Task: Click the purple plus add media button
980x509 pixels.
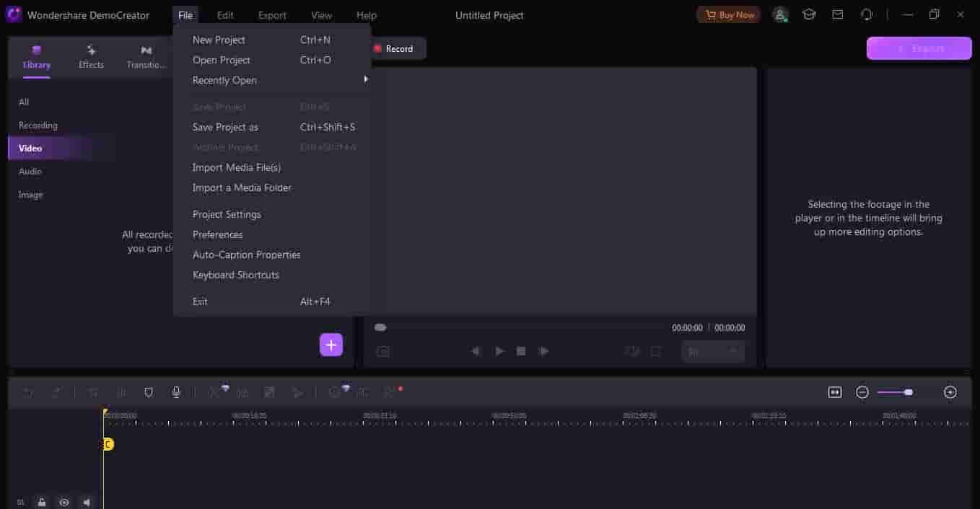Action: pyautogui.click(x=331, y=345)
